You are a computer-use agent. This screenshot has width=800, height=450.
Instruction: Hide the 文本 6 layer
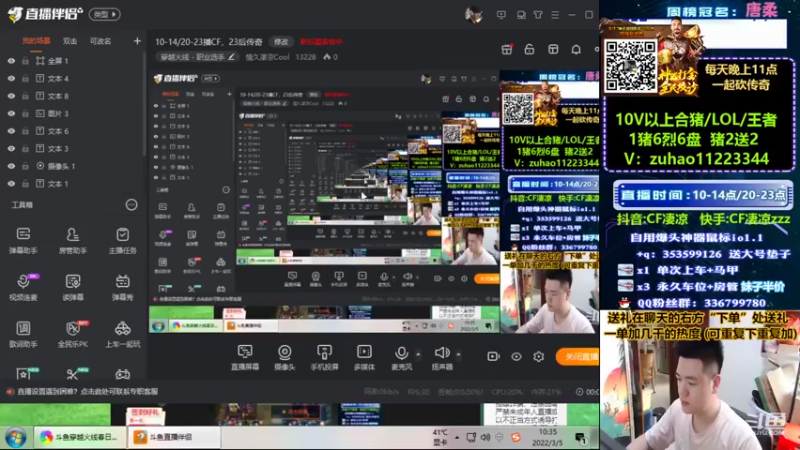(11, 131)
